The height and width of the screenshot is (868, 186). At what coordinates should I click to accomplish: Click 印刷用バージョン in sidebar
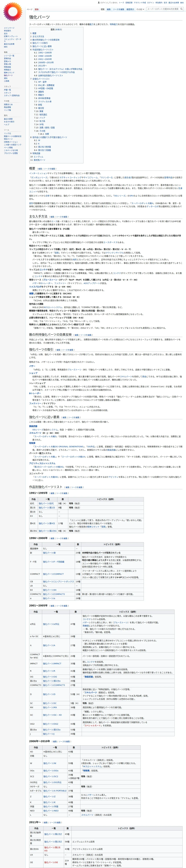pos(11,142)
